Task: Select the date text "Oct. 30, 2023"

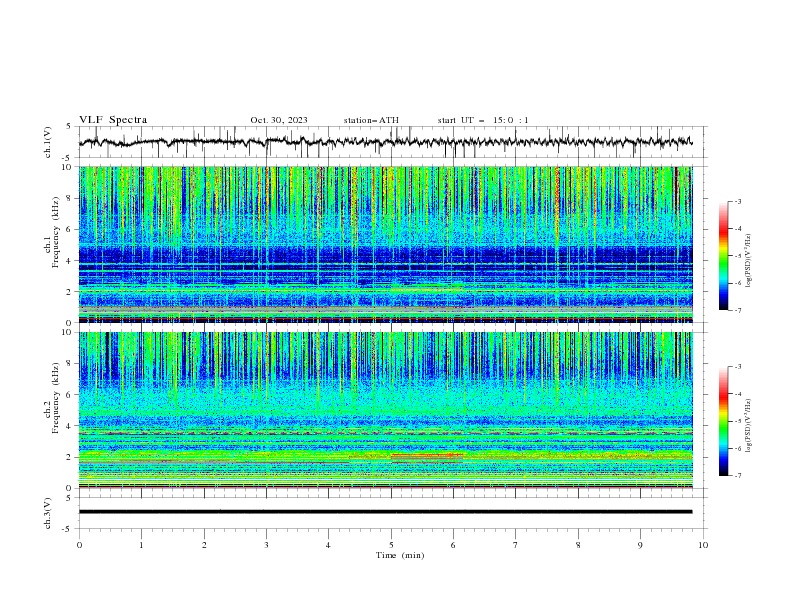Action: click(279, 120)
